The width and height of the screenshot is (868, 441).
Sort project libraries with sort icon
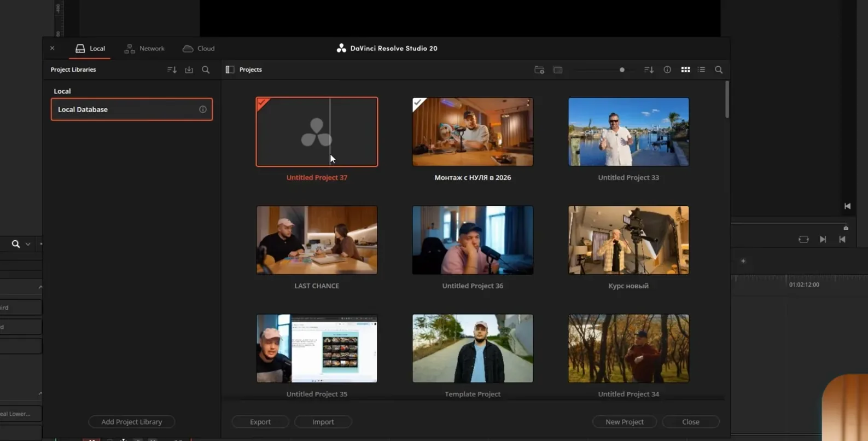172,69
